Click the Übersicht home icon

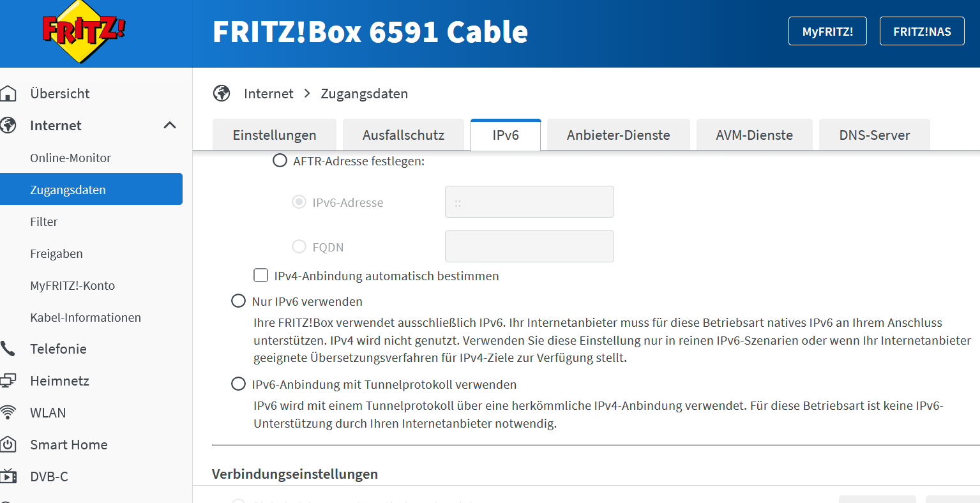pos(8,94)
